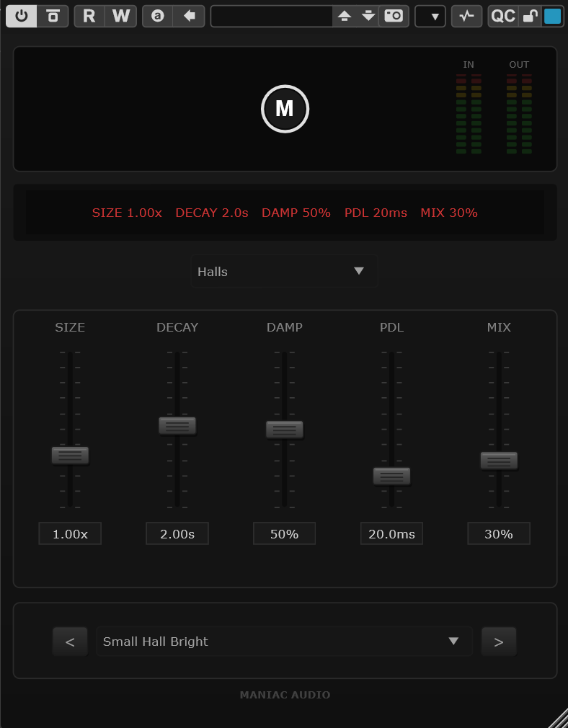This screenshot has width=568, height=728.
Task: Load previous preset with up arrow
Action: [x=344, y=17]
